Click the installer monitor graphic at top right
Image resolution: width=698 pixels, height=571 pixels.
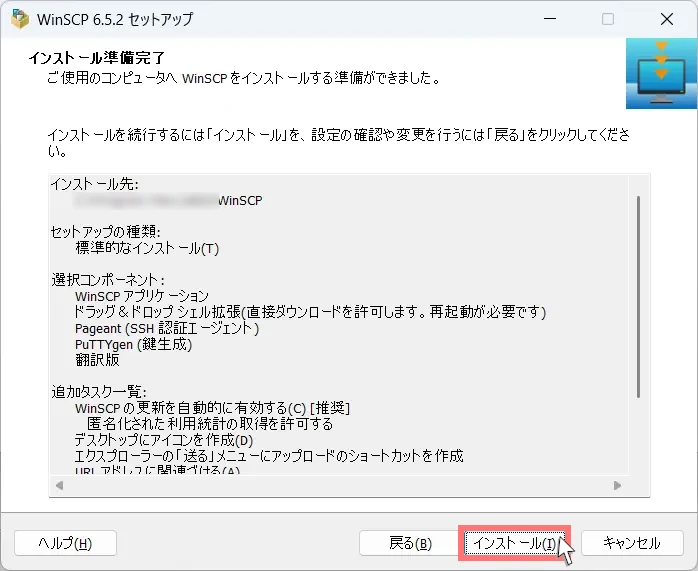661,73
